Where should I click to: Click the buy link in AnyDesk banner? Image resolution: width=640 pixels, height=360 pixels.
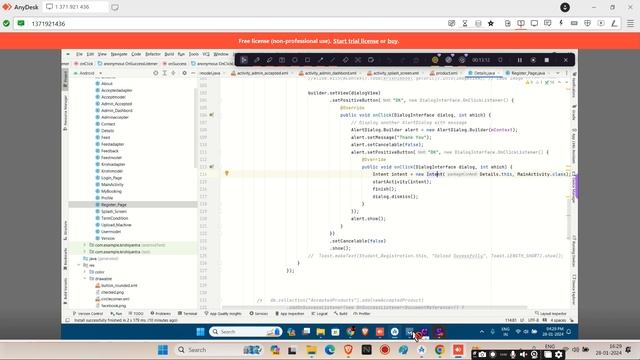tap(393, 41)
